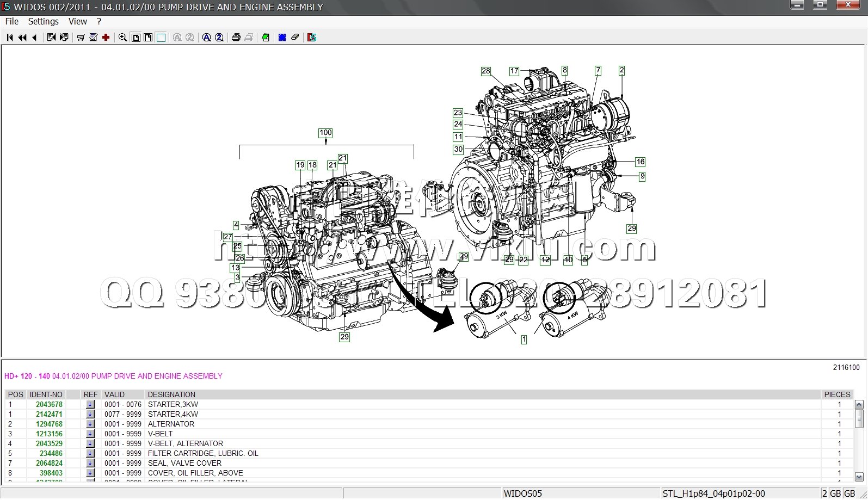
Task: Expand REF arrow for SEAL, VALVE COVER row
Action: 90,464
